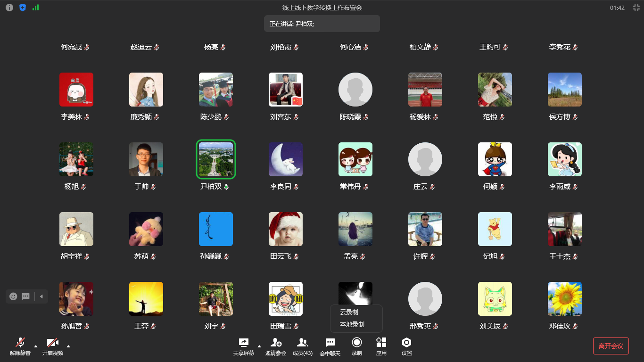The width and height of the screenshot is (644, 362).
Task: Check the green network signal indicator
Action: [x=36, y=8]
